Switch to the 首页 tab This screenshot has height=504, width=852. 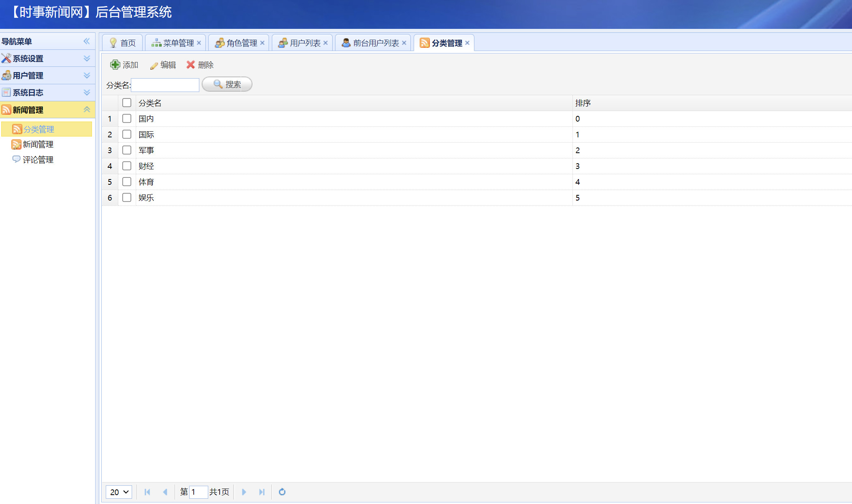point(123,43)
